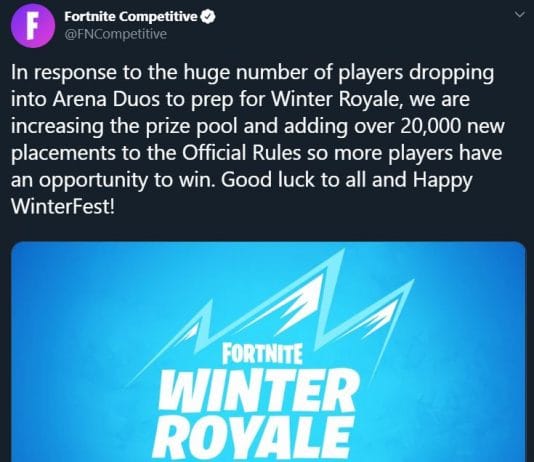Image resolution: width=534 pixels, height=462 pixels.
Task: Visit the @FNCompetitive handle link
Action: pyautogui.click(x=115, y=34)
